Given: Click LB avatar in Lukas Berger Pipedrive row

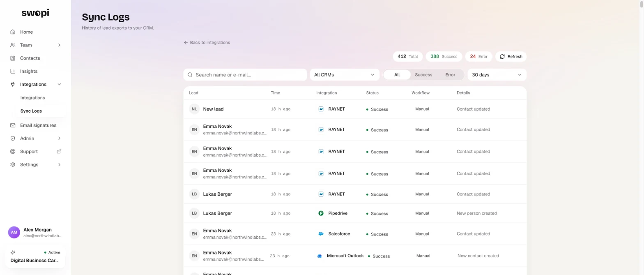Looking at the screenshot, I should click(x=194, y=213).
